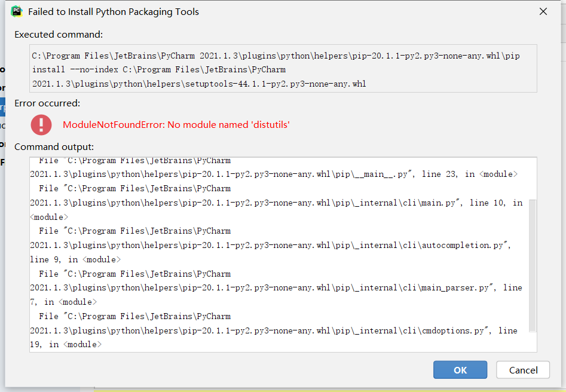566x392 pixels.
Task: Click the traceback line mentioning cmdoptions.py
Action: click(273, 330)
